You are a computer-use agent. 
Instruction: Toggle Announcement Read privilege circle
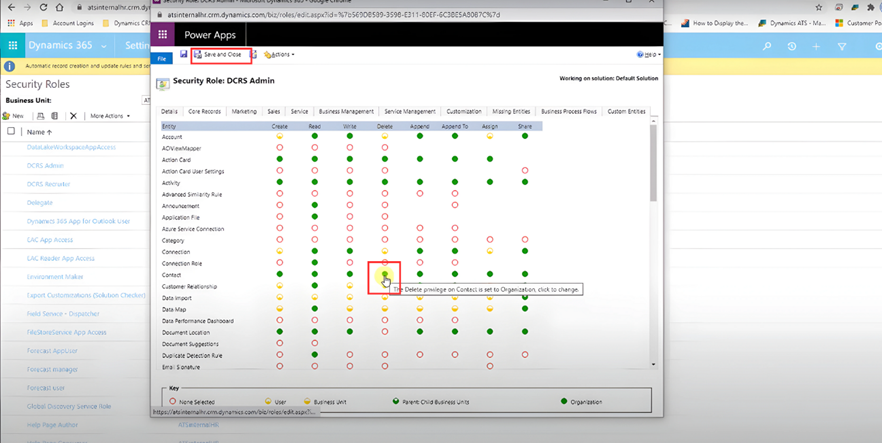click(314, 205)
